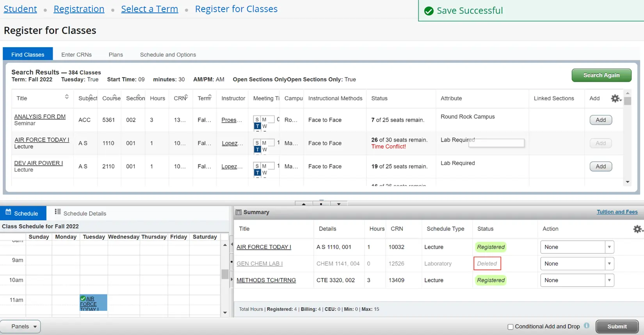Open AIR FORCE TODAY I in search results
Image resolution: width=644 pixels, height=335 pixels.
42,140
